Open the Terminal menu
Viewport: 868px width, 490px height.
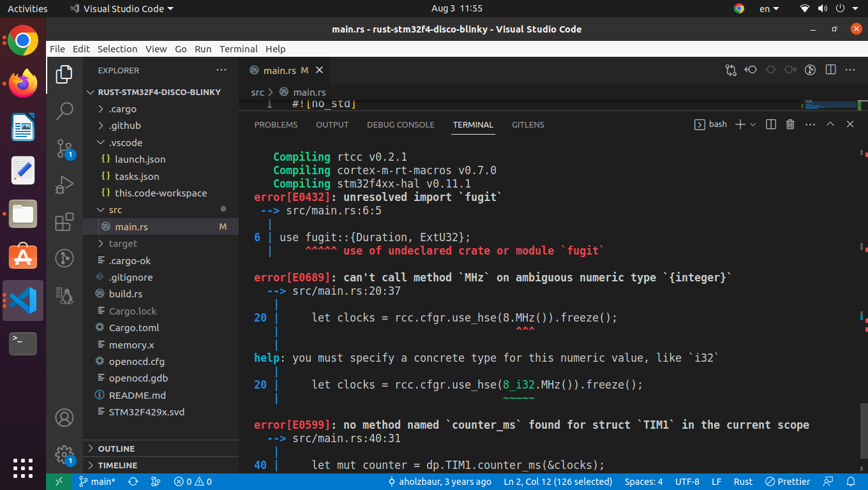(x=239, y=48)
